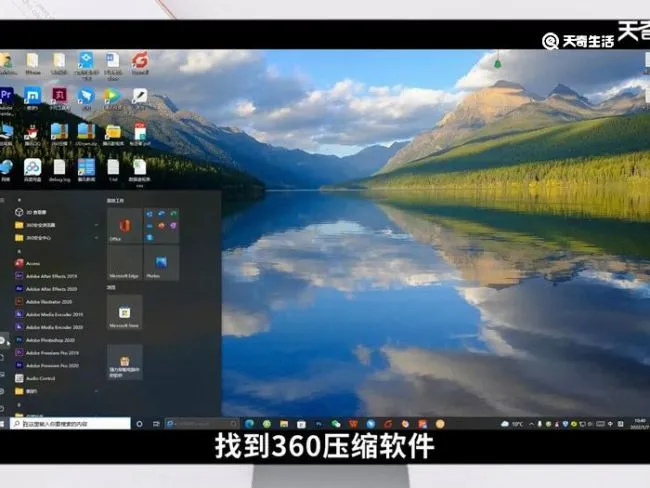Open the Photos tile in Start menu

coord(161,263)
